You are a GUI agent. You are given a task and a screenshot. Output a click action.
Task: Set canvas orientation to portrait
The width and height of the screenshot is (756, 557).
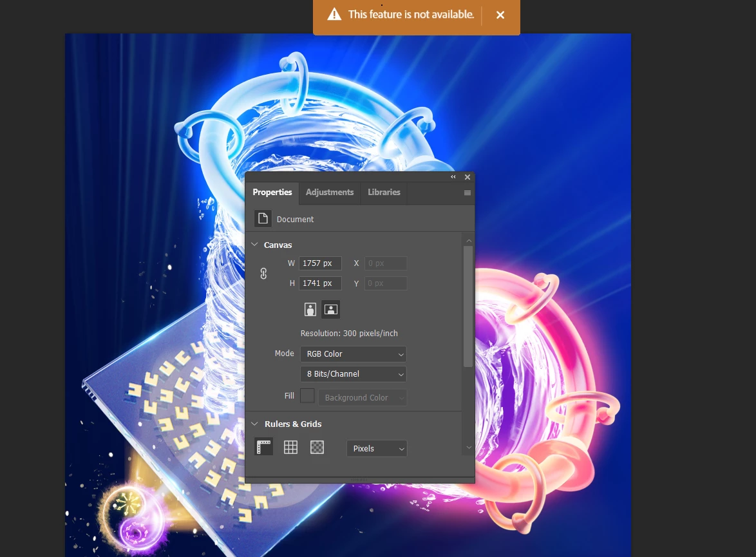310,310
